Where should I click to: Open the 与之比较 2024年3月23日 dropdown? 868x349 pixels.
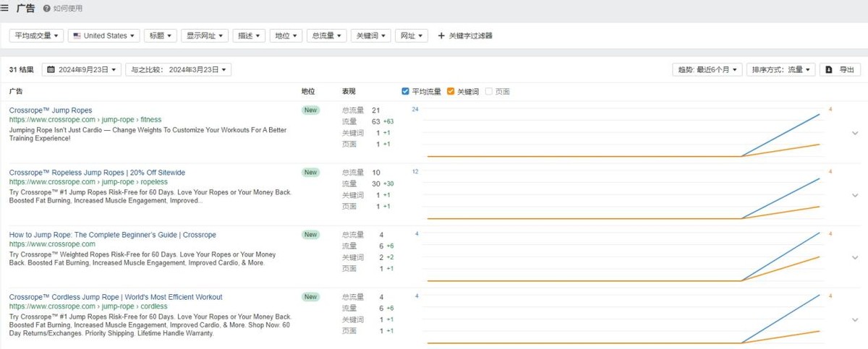click(x=178, y=70)
